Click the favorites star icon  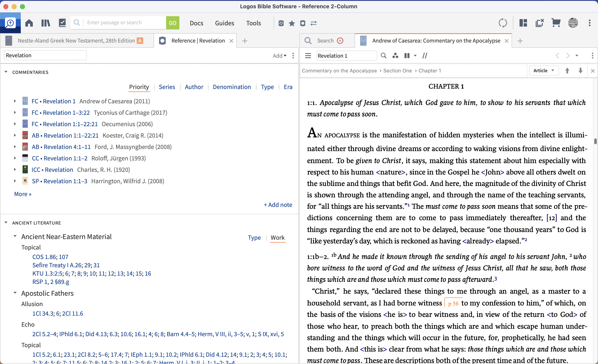coord(292,23)
